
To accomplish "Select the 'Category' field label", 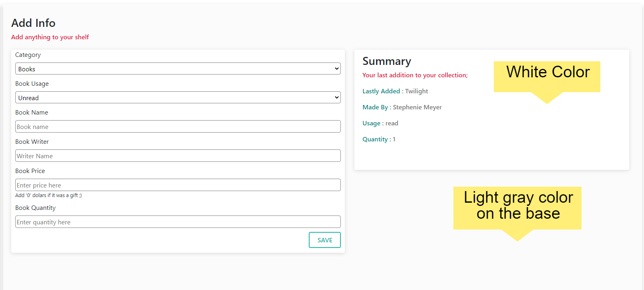I will [28, 55].
